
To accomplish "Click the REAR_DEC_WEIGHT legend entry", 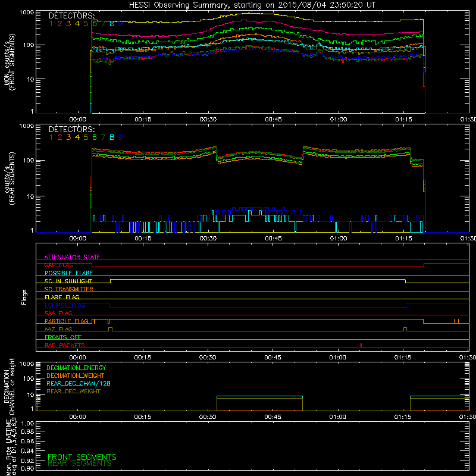I will (73, 392).
